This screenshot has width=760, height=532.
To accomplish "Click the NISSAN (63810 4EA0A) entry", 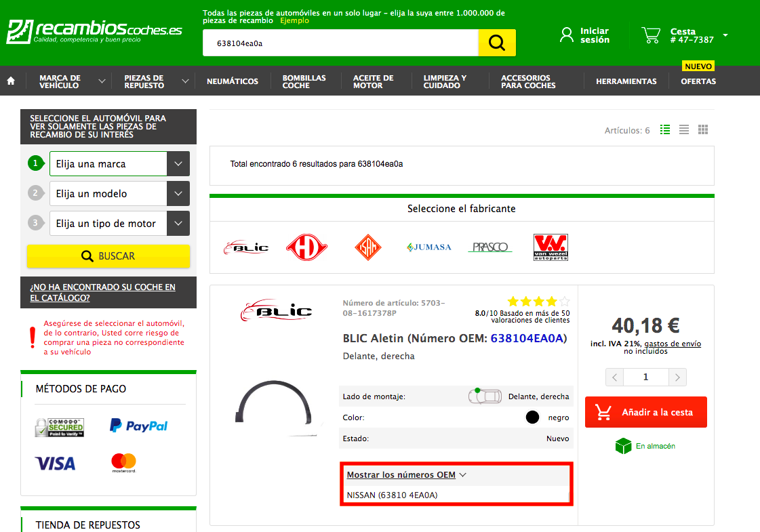I will (392, 495).
